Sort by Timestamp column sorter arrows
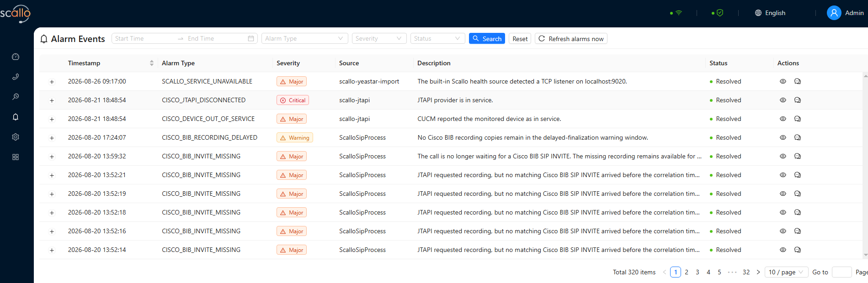The height and width of the screenshot is (283, 868). point(152,63)
